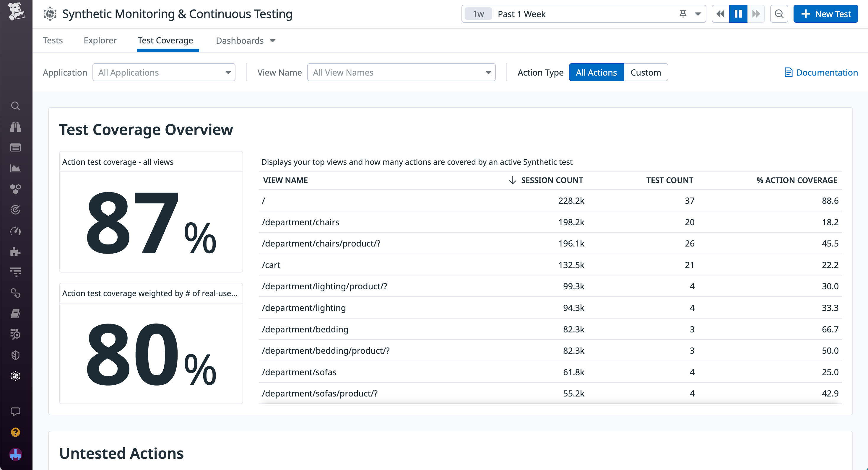Open the Watchdog binoculars icon

pyautogui.click(x=15, y=127)
